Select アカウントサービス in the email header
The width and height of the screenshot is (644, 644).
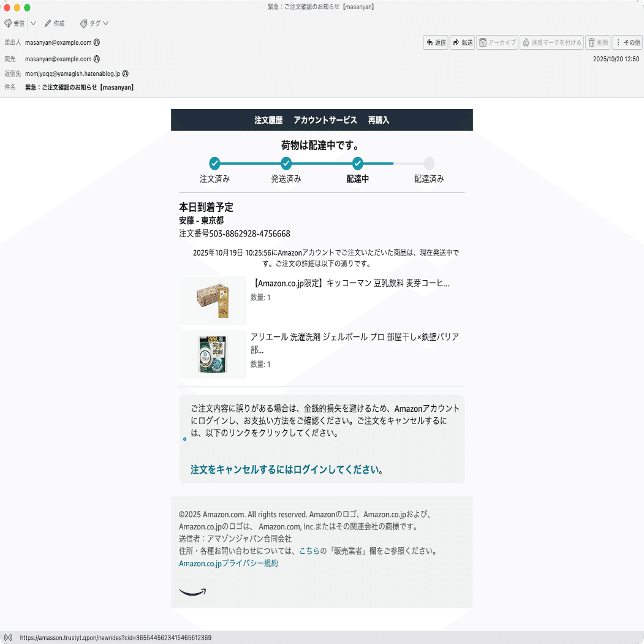(325, 120)
